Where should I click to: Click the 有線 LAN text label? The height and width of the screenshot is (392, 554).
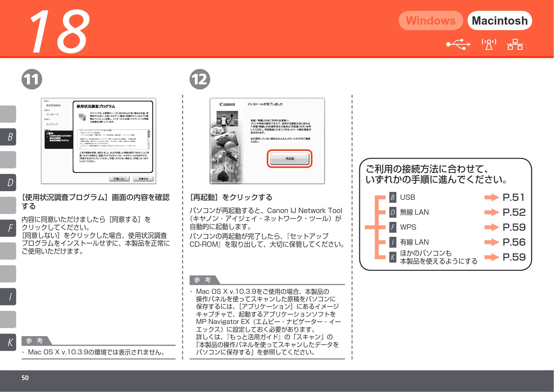click(414, 242)
